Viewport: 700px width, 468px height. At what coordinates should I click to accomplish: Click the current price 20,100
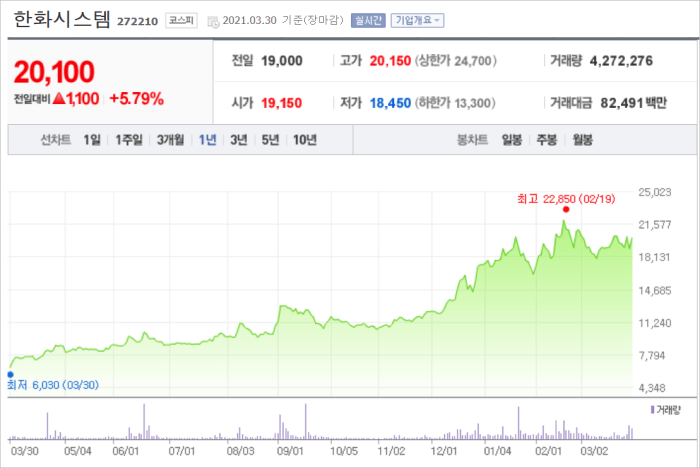pyautogui.click(x=54, y=72)
